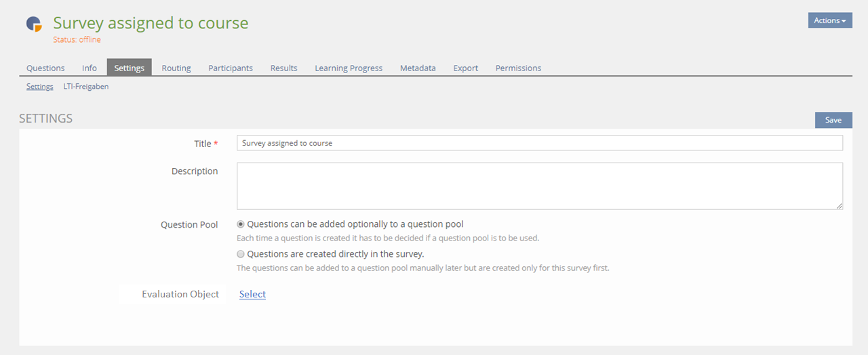The image size is (868, 355).
Task: Click the survey pie chart icon
Action: click(34, 24)
